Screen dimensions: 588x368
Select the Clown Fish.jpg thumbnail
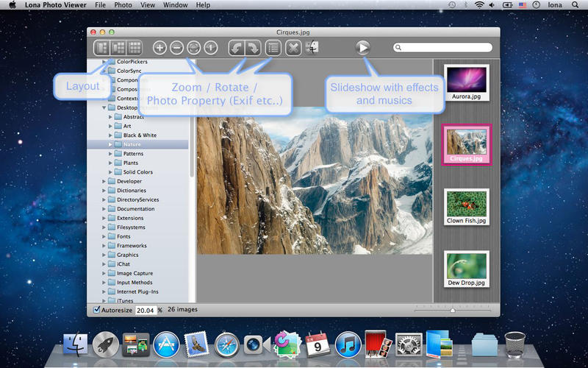click(x=467, y=207)
